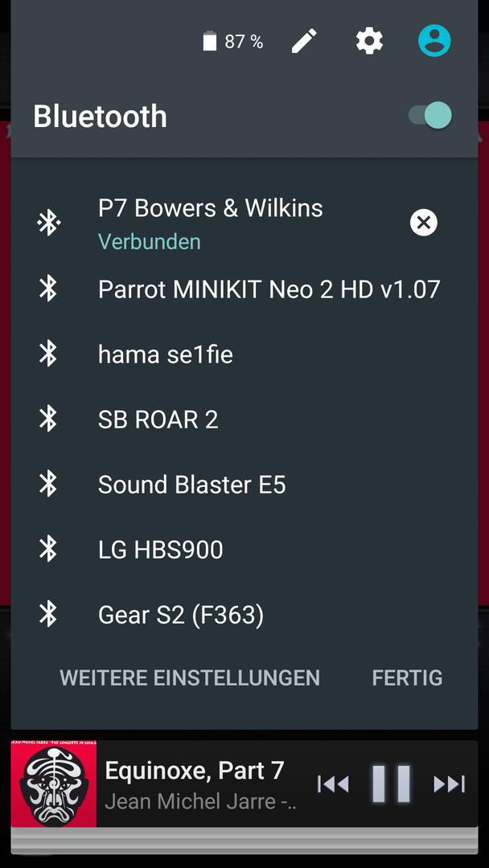Tap Bluetooth icon beside hama se1fie
The width and height of the screenshot is (489, 868).
(x=48, y=354)
